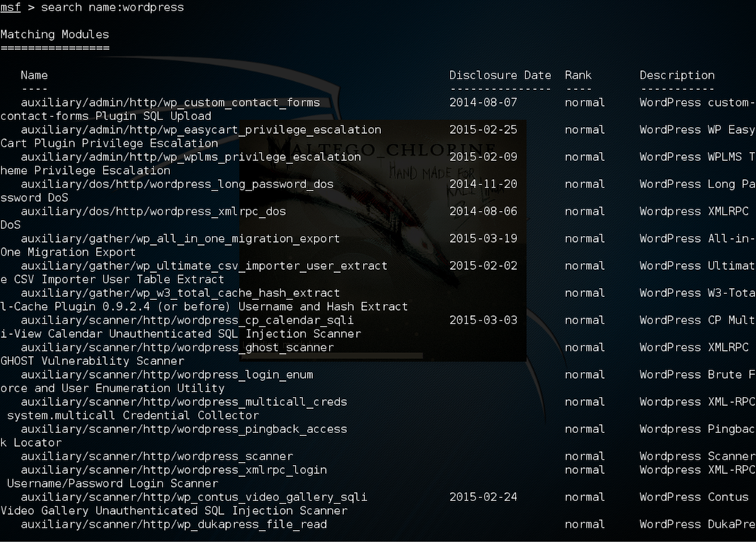Image resolution: width=756 pixels, height=542 pixels.
Task: Select the wordpress_ghost_scanner module path
Action: click(x=177, y=348)
